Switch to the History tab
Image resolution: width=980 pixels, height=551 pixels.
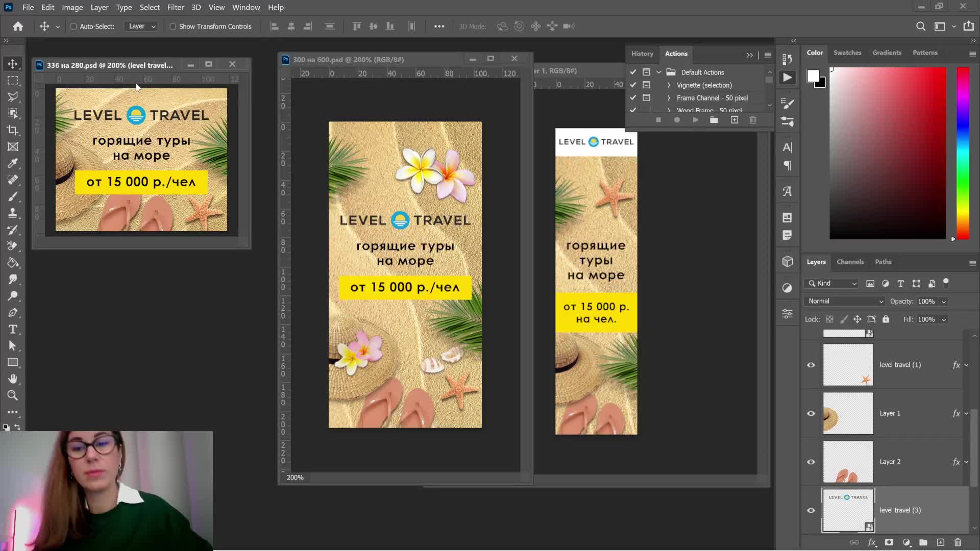pos(642,54)
